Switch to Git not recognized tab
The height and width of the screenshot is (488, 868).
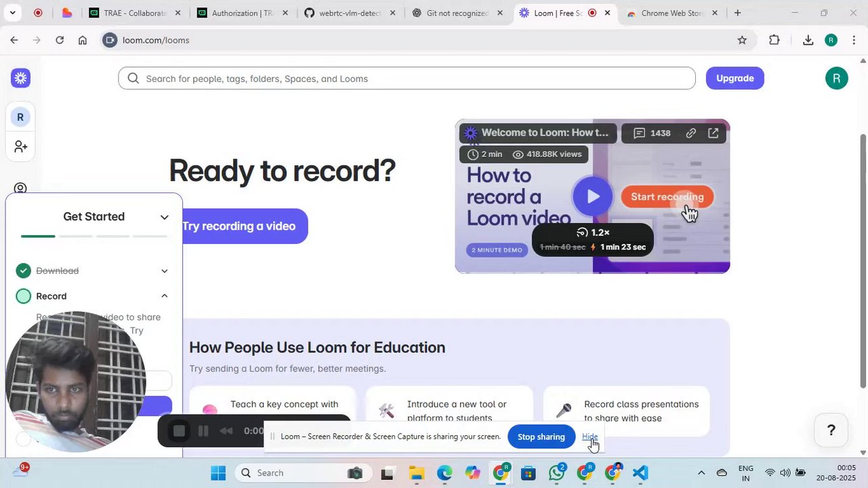(x=458, y=13)
